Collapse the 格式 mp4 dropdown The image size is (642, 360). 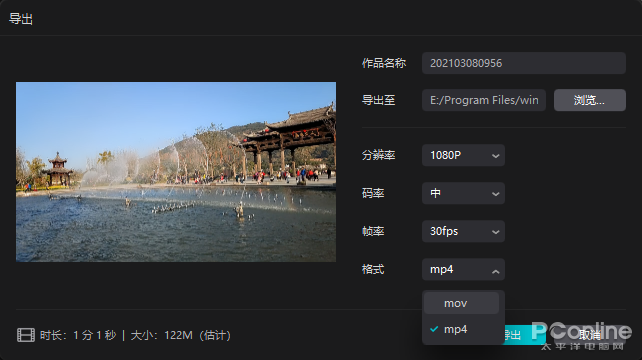click(x=463, y=269)
